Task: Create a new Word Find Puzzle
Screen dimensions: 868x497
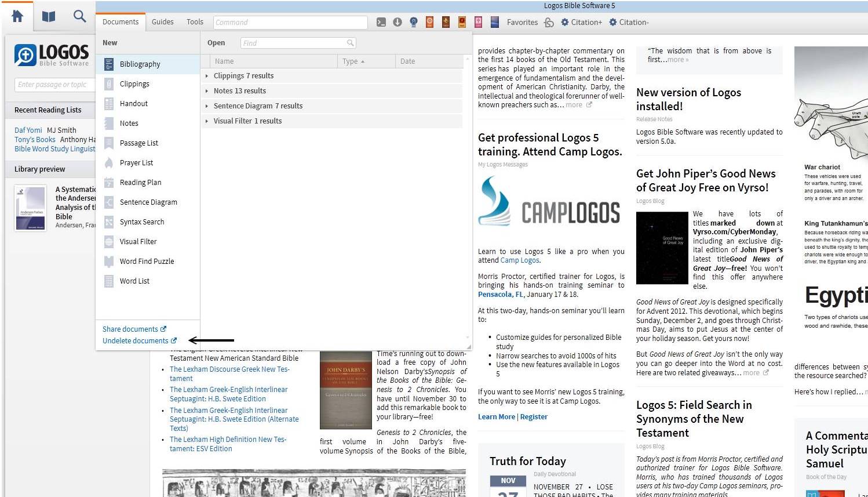Action: point(148,261)
